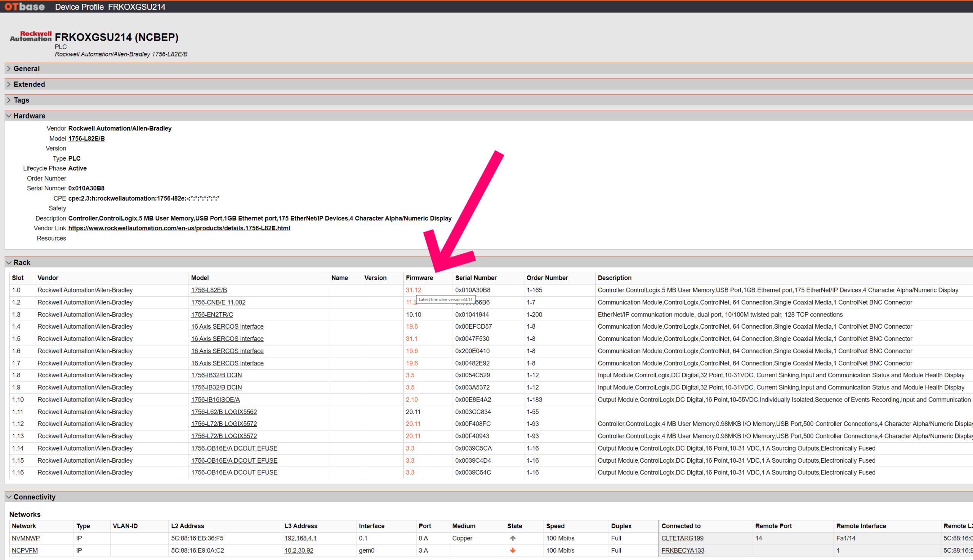Image resolution: width=973 pixels, height=560 pixels.
Task: Open the 1756-IB16ISOE/A model link
Action: click(216, 400)
